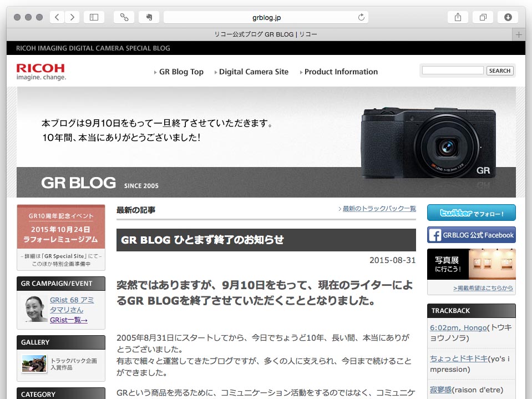Image resolution: width=532 pixels, height=399 pixels.
Task: Click the CATEGORY sidebar header
Action: pyautogui.click(x=61, y=393)
